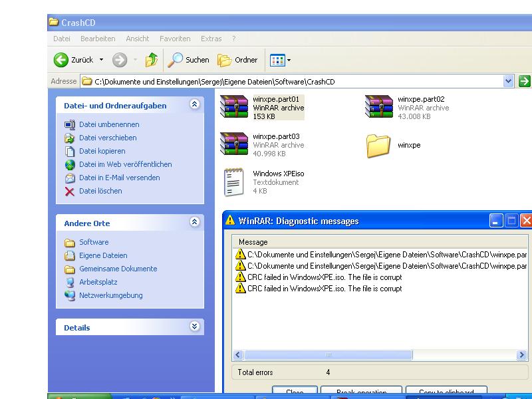The height and width of the screenshot is (399, 532).
Task: Select the winxpe.part03 WinRAR archive icon
Action: tap(234, 144)
